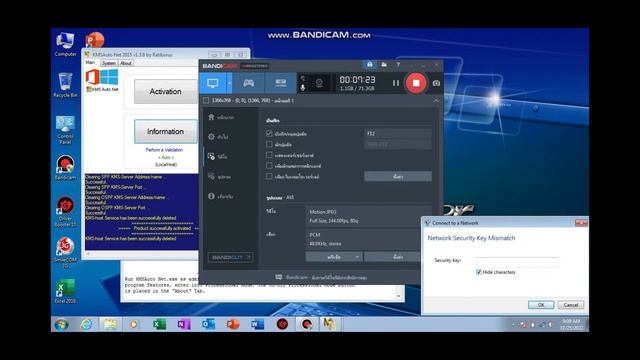Image resolution: width=640 pixels, height=360 pixels.
Task: Open Word from the taskbar
Action: (258, 324)
